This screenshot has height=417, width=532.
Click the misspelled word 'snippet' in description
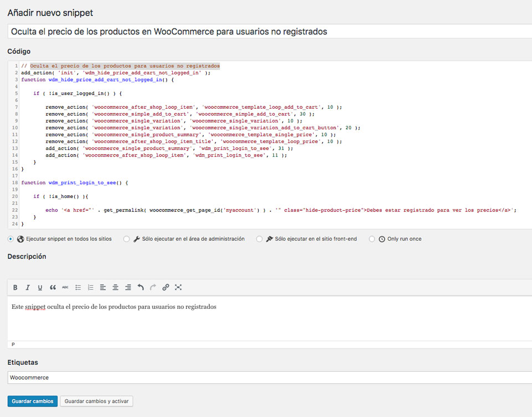click(x=35, y=307)
